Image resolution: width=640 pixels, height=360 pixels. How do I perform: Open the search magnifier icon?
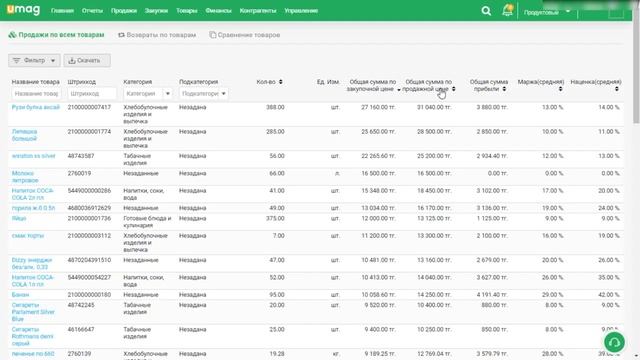(486, 11)
